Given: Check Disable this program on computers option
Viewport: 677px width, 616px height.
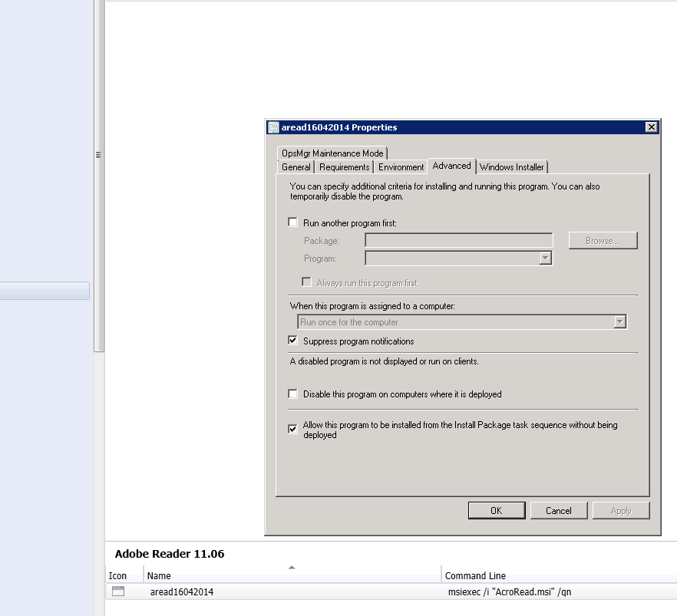Looking at the screenshot, I should click(292, 394).
